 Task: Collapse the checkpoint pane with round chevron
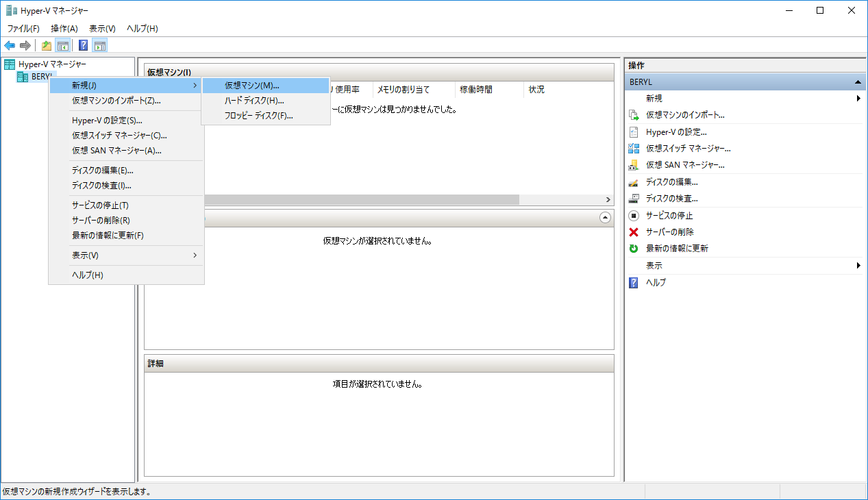605,218
